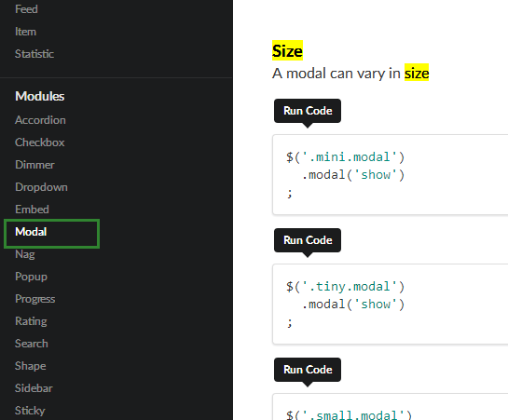Run Code for the mini modal example
The width and height of the screenshot is (508, 420).
pyautogui.click(x=308, y=111)
